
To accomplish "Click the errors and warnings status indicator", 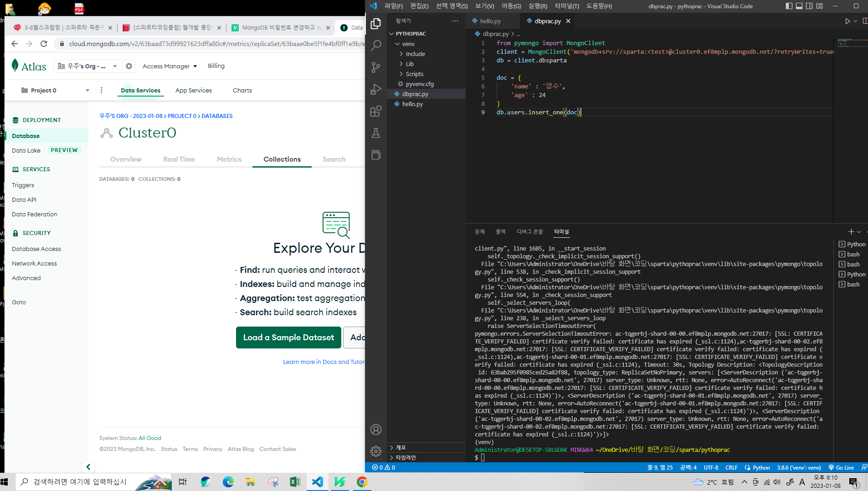I will tap(384, 467).
